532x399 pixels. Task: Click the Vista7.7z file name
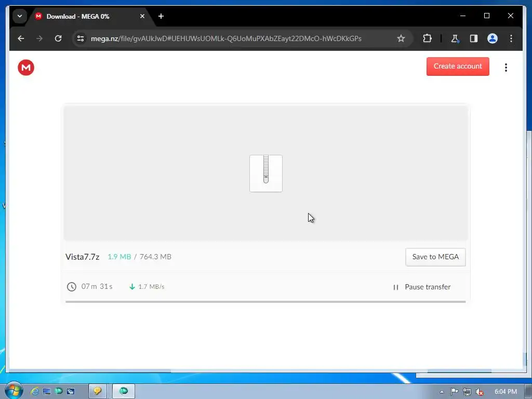coord(83,257)
